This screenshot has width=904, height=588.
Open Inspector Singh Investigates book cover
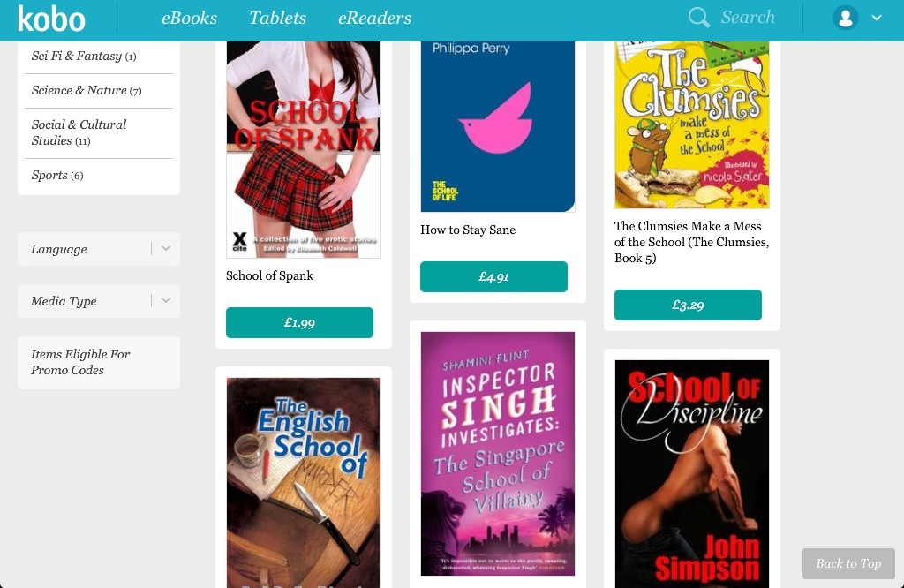click(498, 453)
